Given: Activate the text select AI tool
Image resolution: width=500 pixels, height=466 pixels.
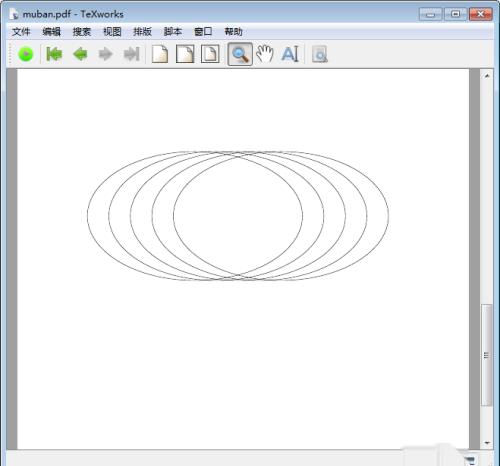Looking at the screenshot, I should tap(290, 54).
